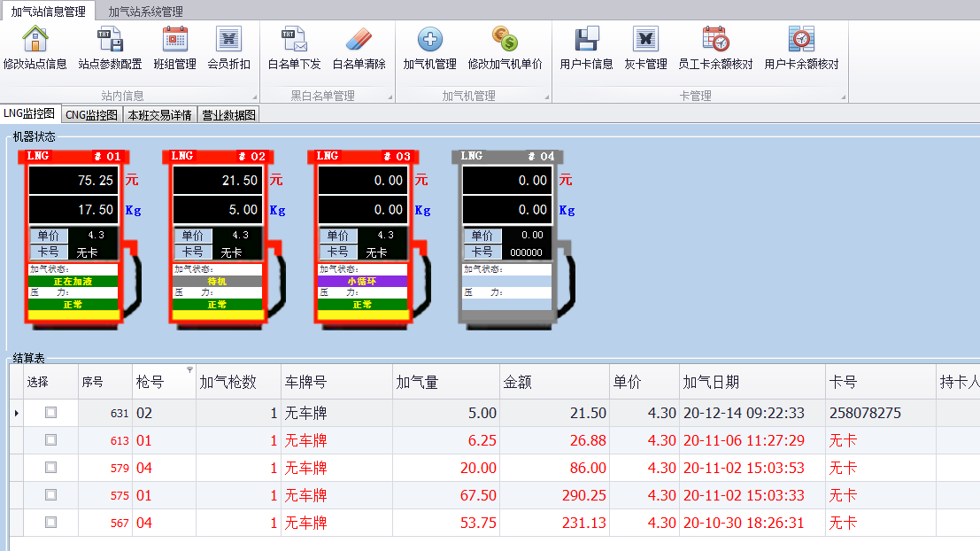The width and height of the screenshot is (980, 551).
Task: Tick the checkbox on row 579
Action: [50, 468]
